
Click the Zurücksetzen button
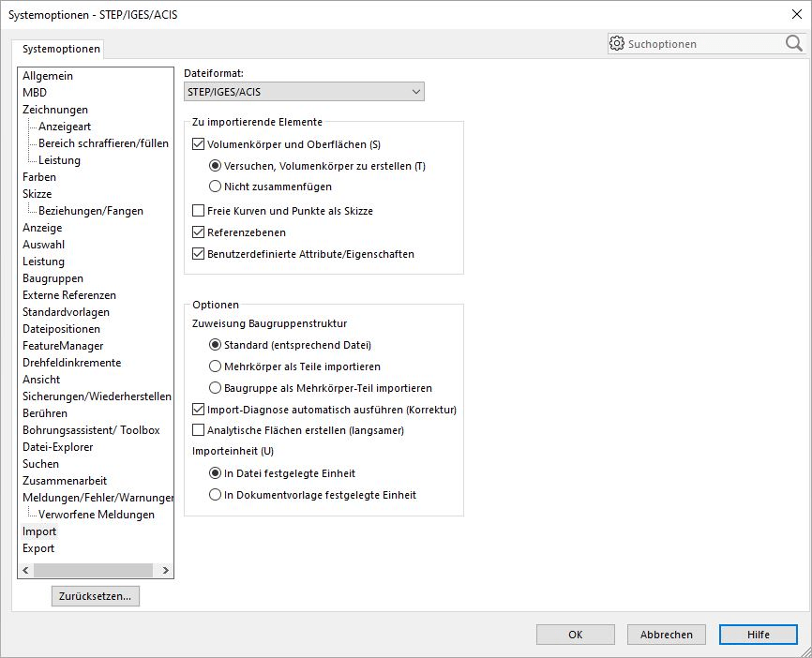point(94,595)
